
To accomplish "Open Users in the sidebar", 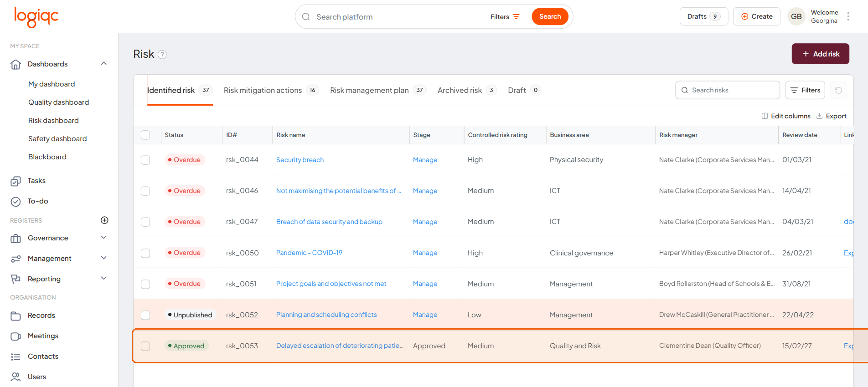I will 37,377.
